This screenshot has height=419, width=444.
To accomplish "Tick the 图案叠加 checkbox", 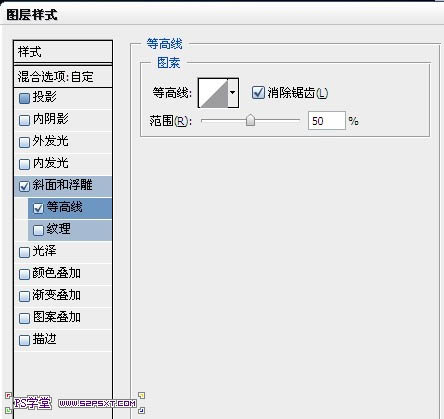I will (24, 318).
